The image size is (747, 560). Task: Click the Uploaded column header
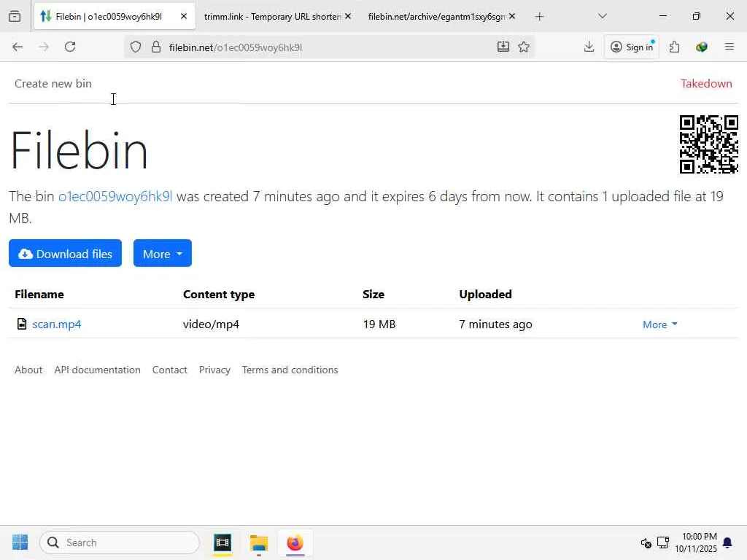click(485, 295)
